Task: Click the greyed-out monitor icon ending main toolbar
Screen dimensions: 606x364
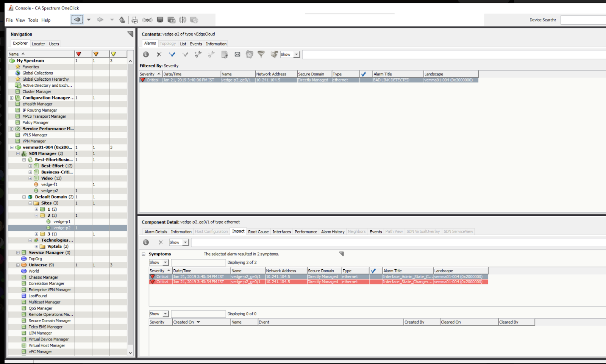Action: tap(194, 20)
